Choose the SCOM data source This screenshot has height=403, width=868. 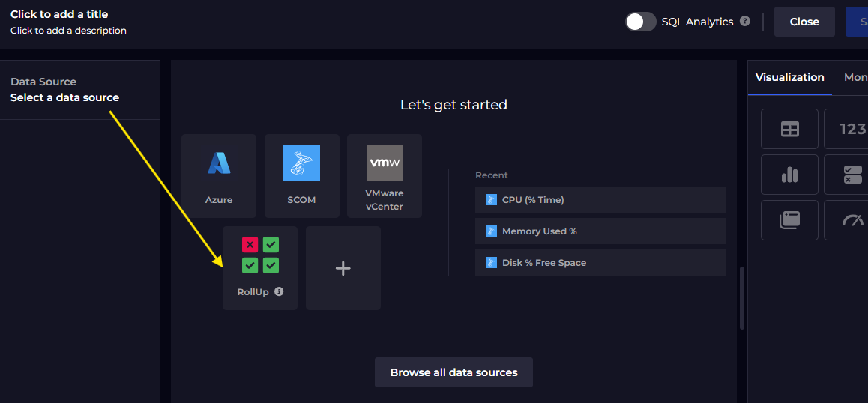point(301,175)
